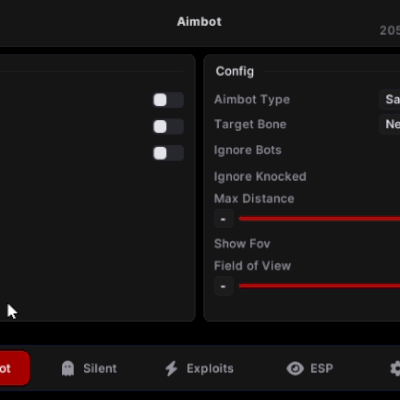Click the Ignore Knocked option label
This screenshot has height=400, width=400.
point(260,176)
